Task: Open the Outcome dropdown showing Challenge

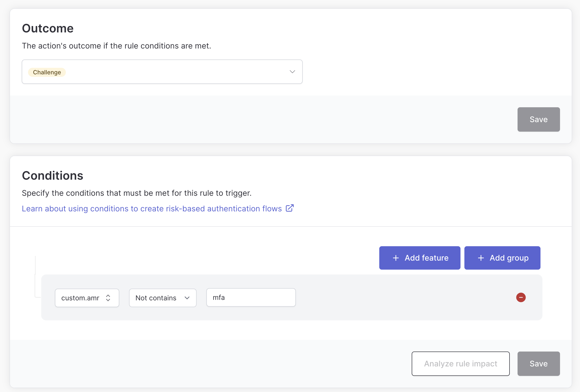Action: (162, 72)
